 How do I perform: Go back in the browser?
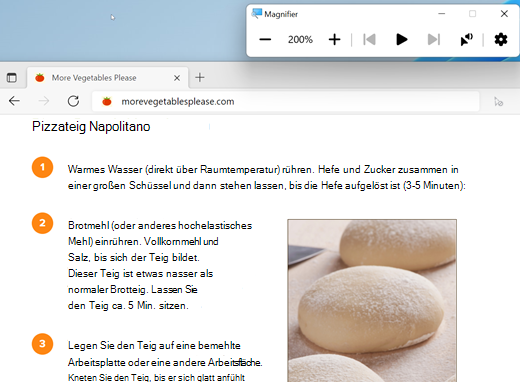[x=14, y=101]
